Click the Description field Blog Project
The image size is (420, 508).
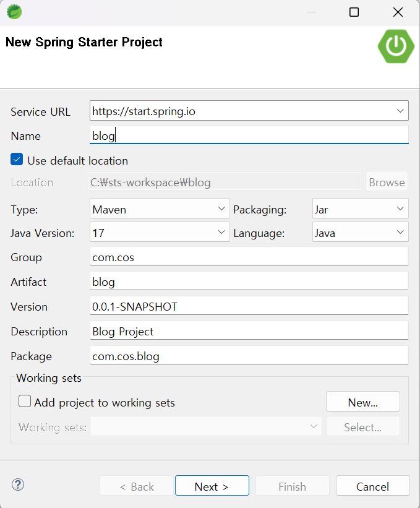pos(249,330)
